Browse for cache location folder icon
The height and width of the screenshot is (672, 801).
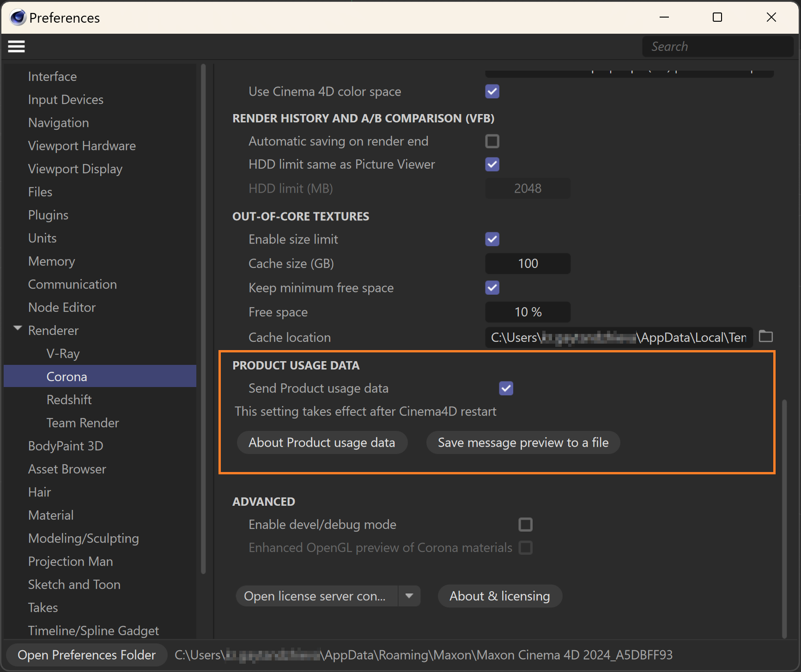tap(766, 337)
